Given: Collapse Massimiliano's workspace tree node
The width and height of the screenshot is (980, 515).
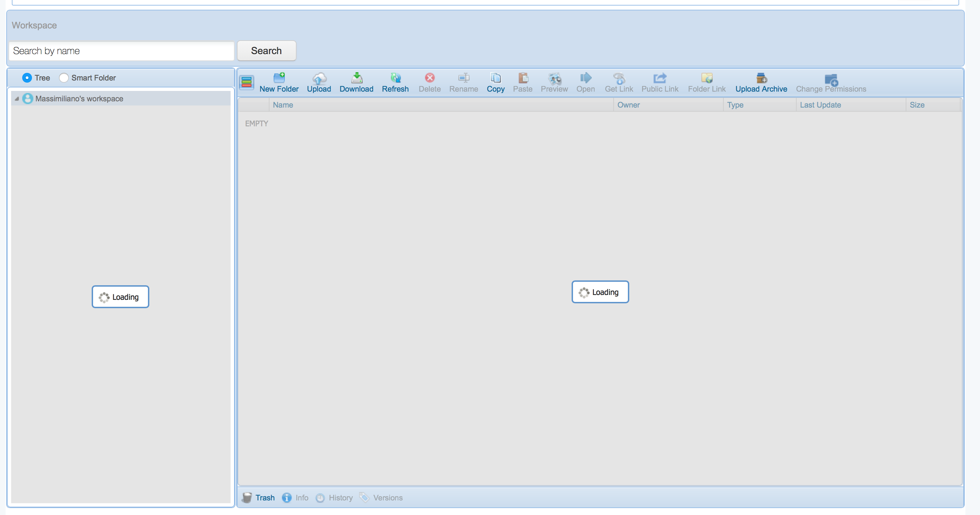Looking at the screenshot, I should [x=17, y=99].
